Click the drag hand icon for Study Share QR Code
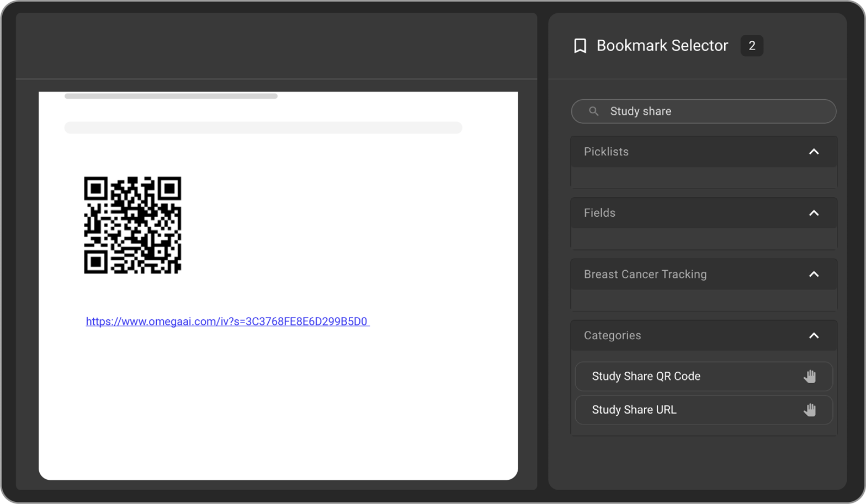Image resolution: width=866 pixels, height=504 pixels. click(809, 377)
